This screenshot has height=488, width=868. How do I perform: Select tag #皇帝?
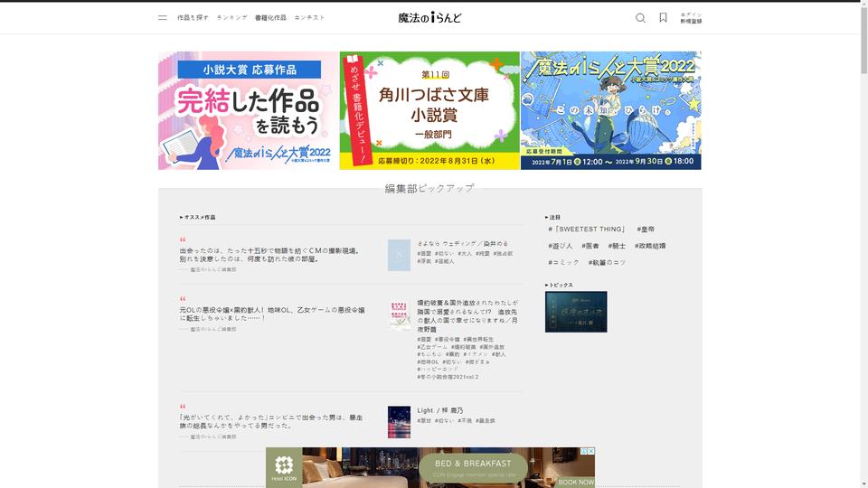click(646, 229)
